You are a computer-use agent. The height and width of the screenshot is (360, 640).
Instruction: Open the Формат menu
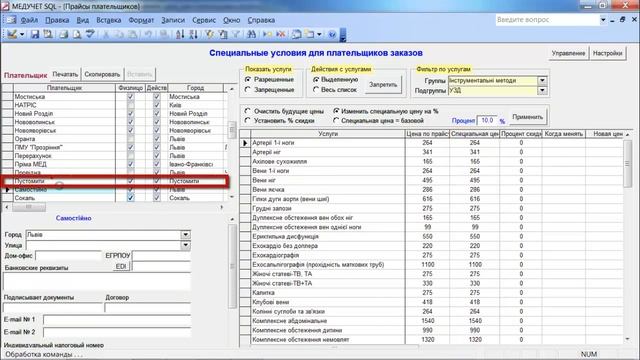141,20
